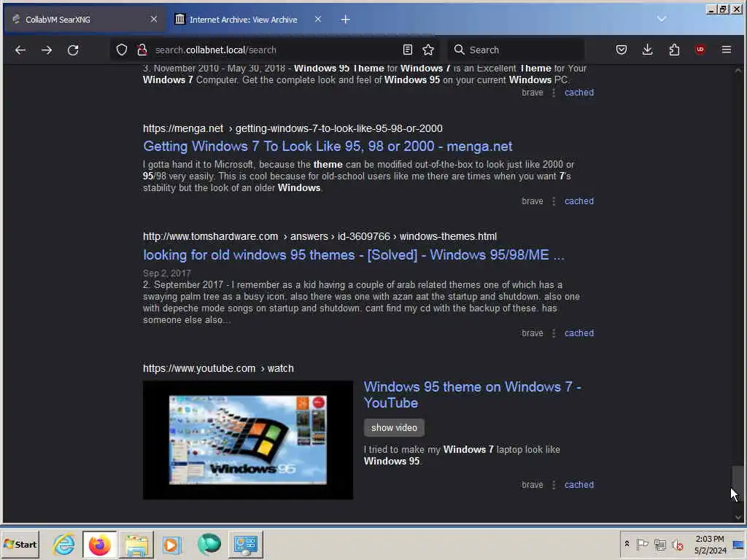Screen dimensions: 747x560
Task: Open the Windows Start menu
Action: pos(20,544)
